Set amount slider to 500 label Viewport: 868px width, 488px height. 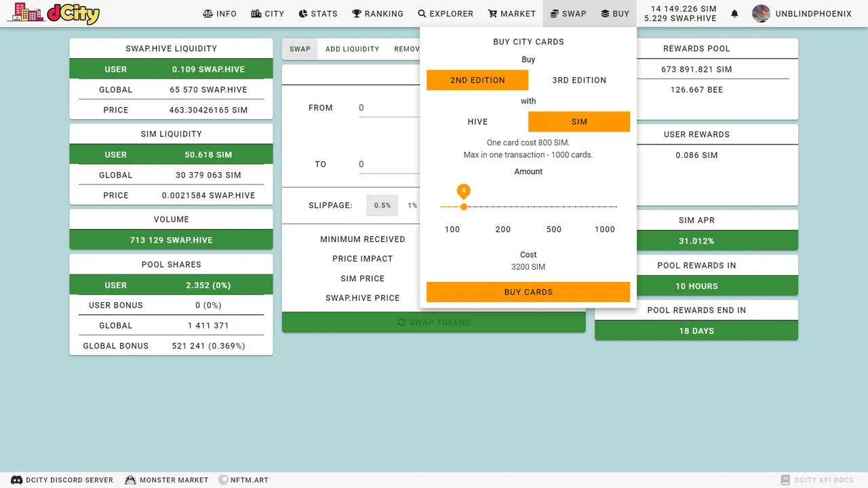[554, 229]
